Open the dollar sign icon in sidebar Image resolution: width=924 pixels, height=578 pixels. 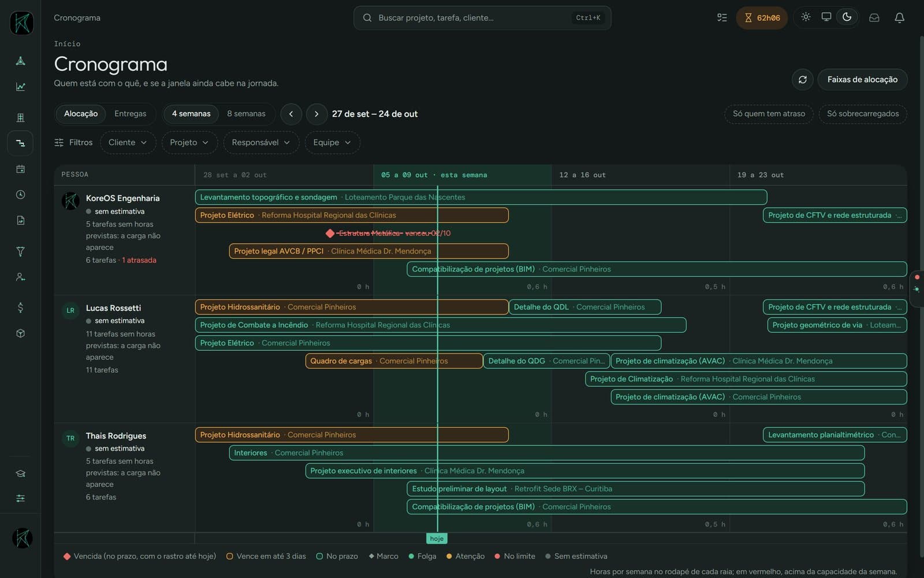tap(20, 307)
